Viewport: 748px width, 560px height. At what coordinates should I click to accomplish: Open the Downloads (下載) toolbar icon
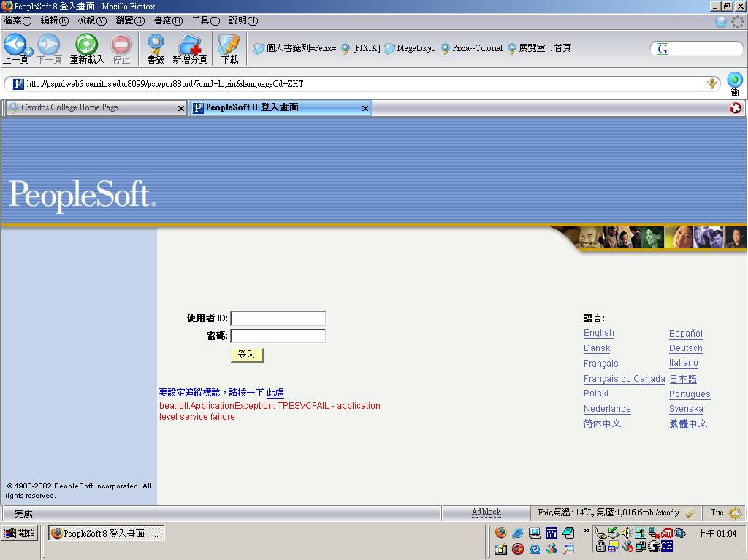229,46
